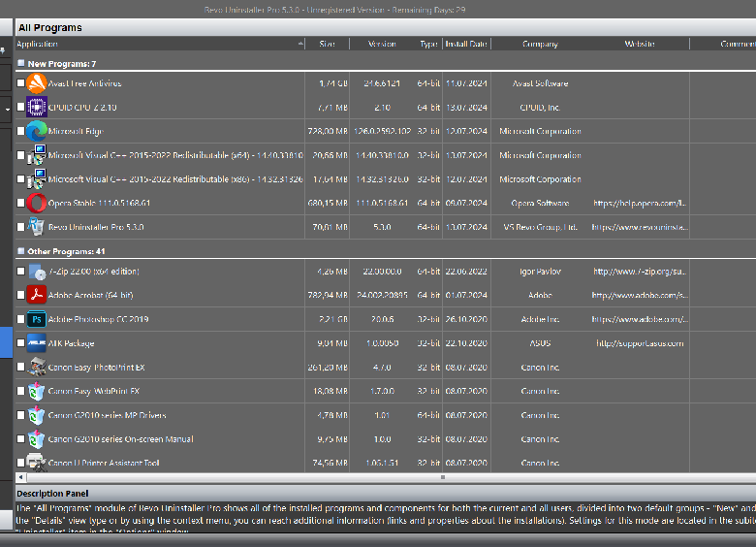Sort by the Company column header
Screen dimensions: 756x547
coord(540,44)
